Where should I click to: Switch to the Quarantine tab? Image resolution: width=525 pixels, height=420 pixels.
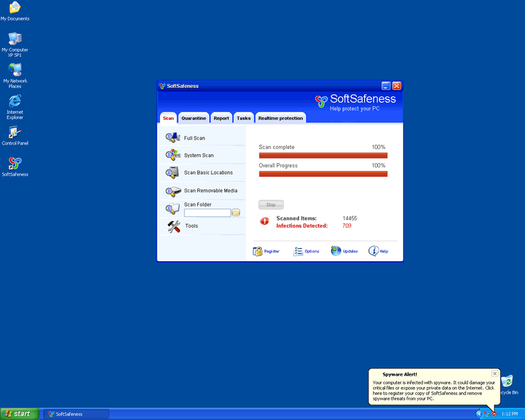pos(194,118)
